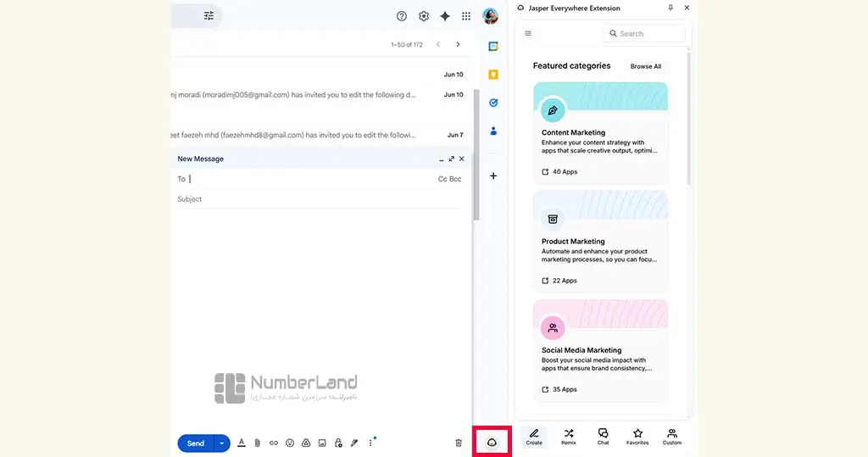This screenshot has width=868, height=457.
Task: Open the 35 Apps link
Action: coord(559,389)
